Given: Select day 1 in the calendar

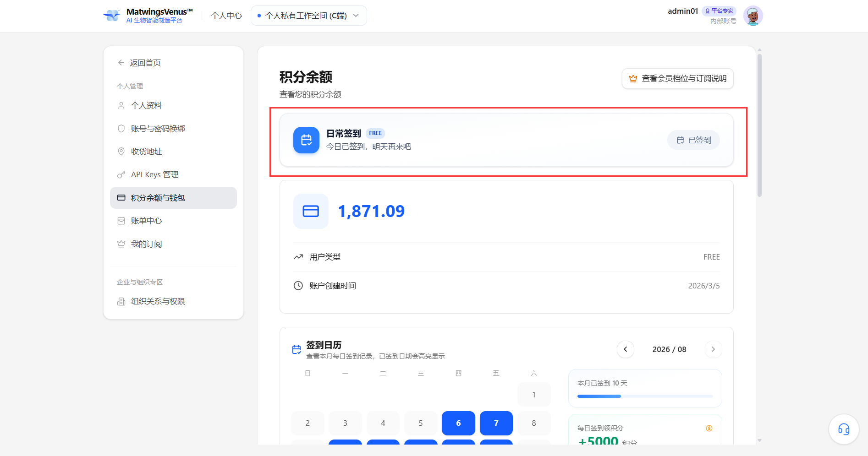Looking at the screenshot, I should tap(534, 395).
